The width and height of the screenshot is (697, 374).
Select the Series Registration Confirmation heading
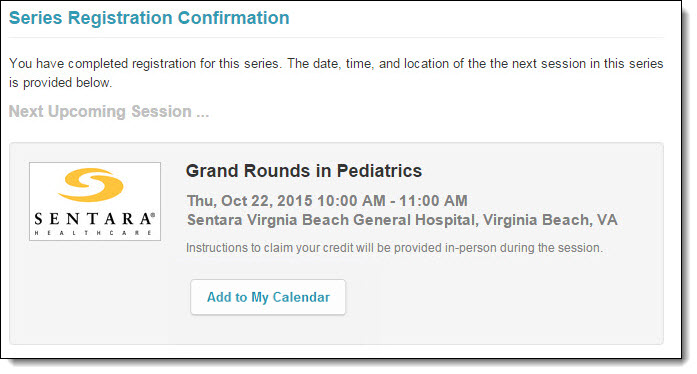(x=149, y=18)
